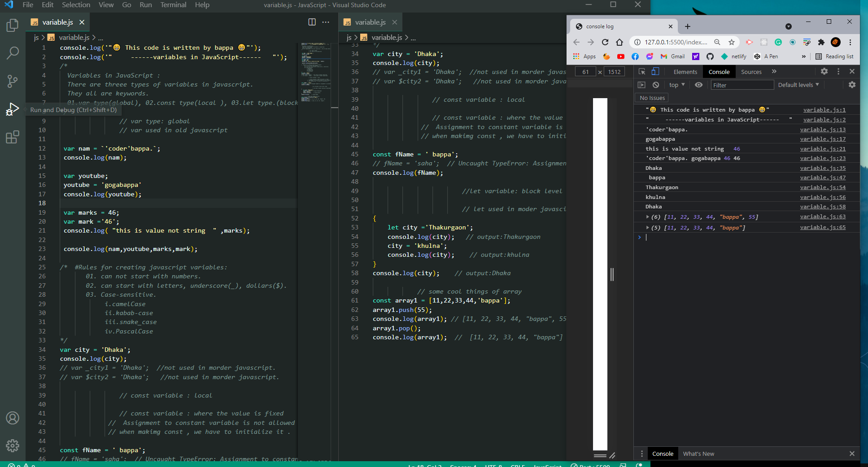This screenshot has height=467, width=868.
Task: Switch to the Sources tab in DevTools
Action: (751, 72)
